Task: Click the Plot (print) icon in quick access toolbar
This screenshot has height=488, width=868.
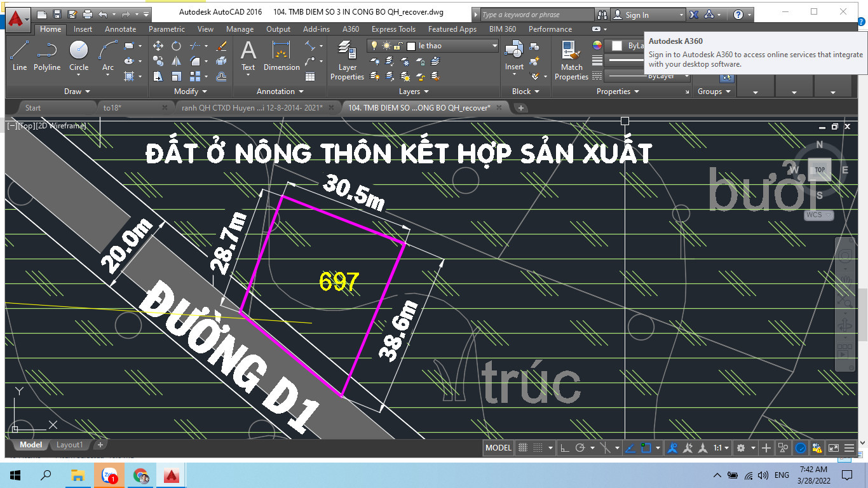Action: click(88, 14)
